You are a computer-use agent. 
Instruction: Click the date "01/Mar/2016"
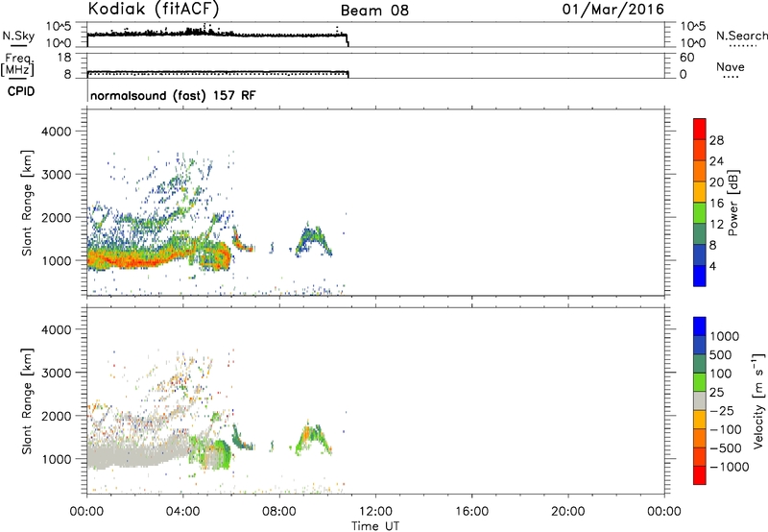tap(612, 10)
